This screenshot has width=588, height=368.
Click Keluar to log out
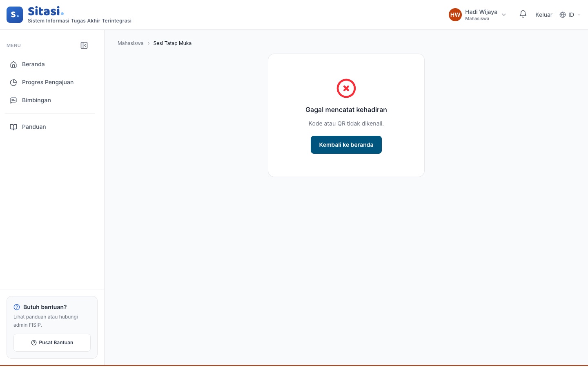click(544, 15)
